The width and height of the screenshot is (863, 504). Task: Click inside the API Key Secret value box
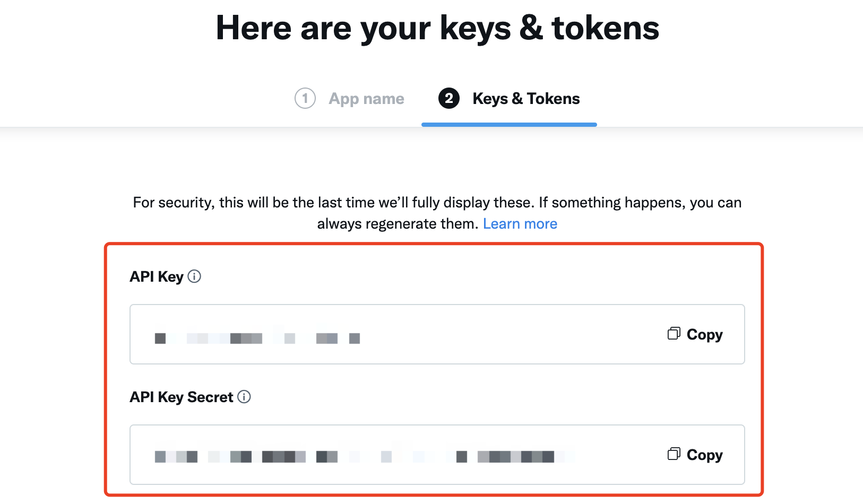click(x=437, y=455)
